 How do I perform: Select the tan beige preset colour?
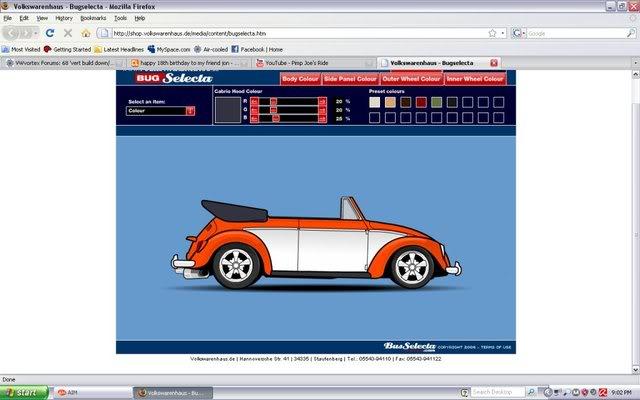click(390, 102)
